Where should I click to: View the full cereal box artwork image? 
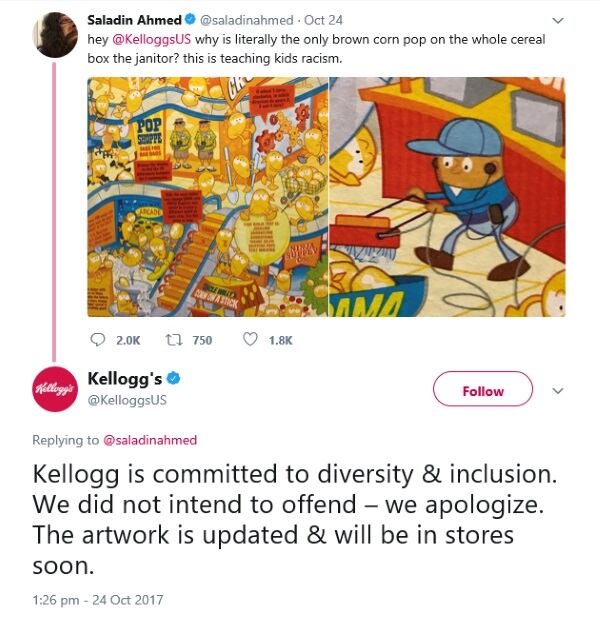pos(208,196)
